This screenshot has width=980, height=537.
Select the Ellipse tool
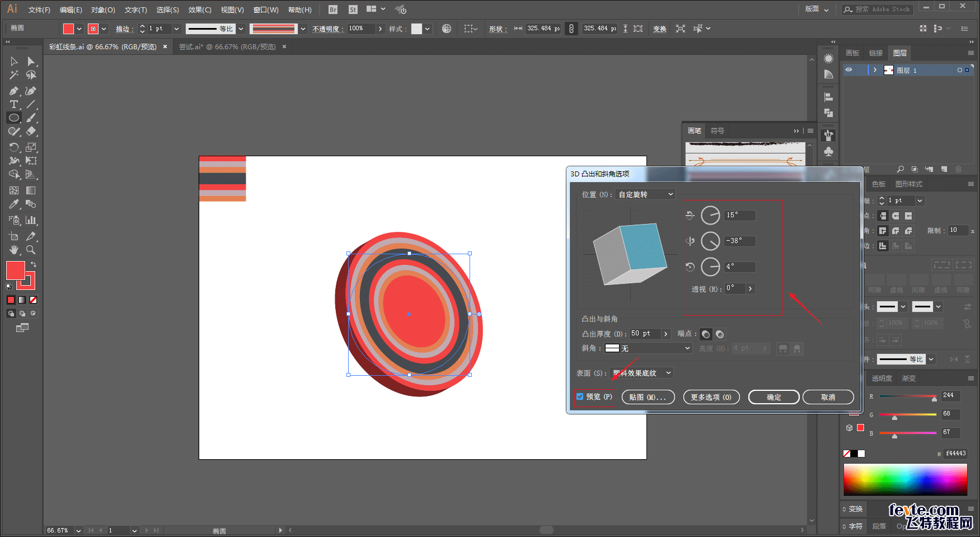coord(13,118)
